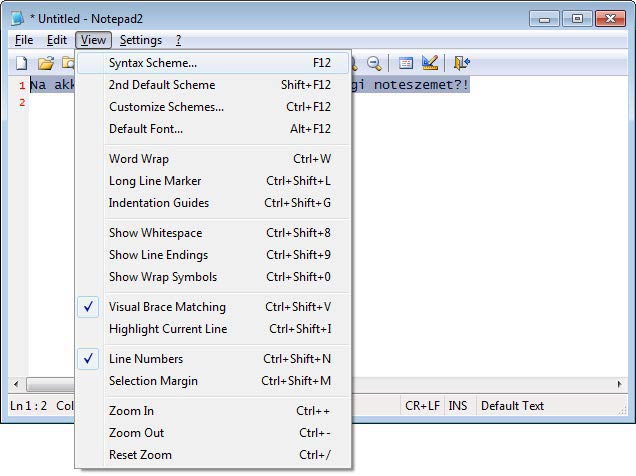Turn on Indentation Guides
636x476 pixels.
213,202
